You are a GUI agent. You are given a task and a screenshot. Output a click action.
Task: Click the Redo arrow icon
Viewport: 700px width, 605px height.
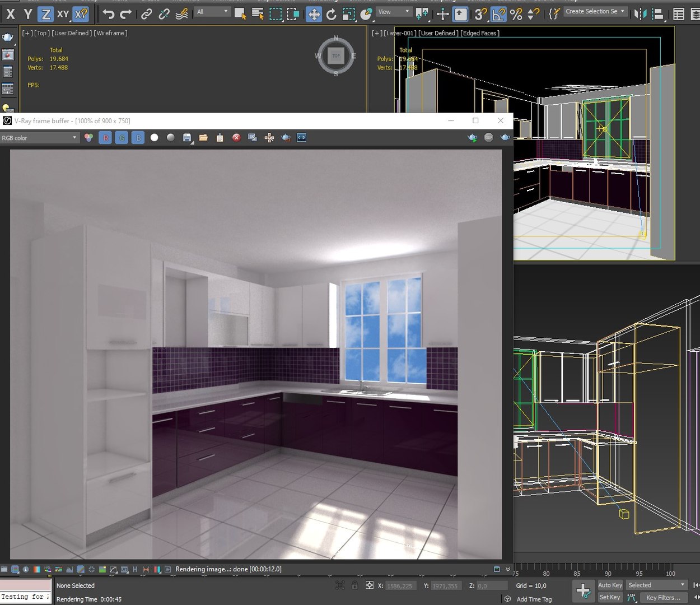(x=126, y=14)
